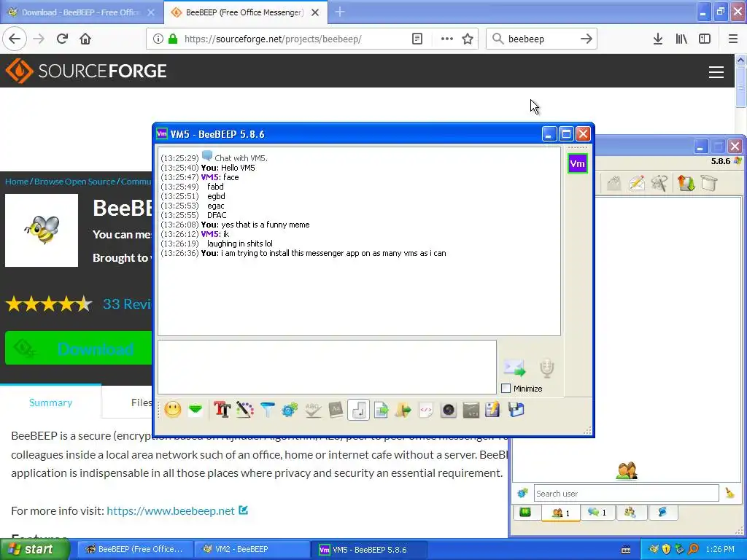Open the chats tab showing 1
The image size is (747, 560).
click(597, 513)
